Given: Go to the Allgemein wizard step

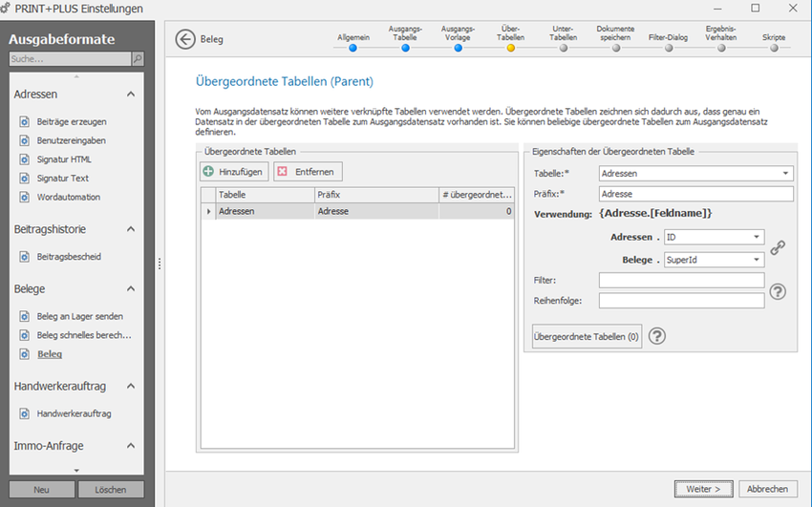Looking at the screenshot, I should coord(353,48).
